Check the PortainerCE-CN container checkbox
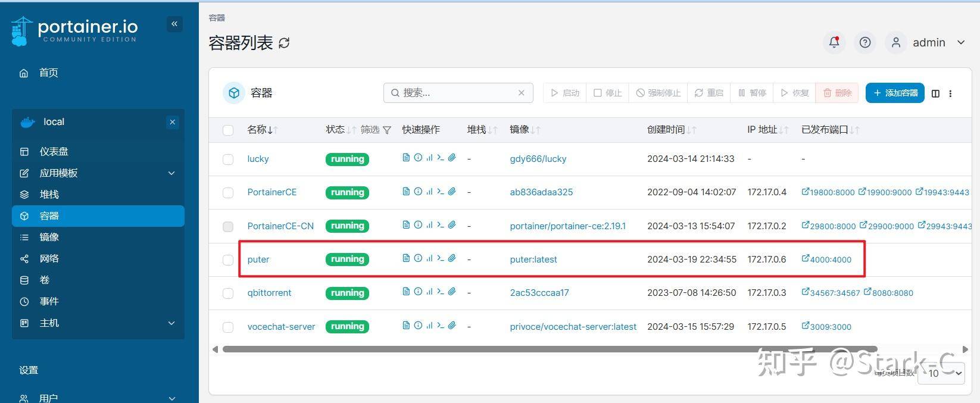 pyautogui.click(x=228, y=226)
